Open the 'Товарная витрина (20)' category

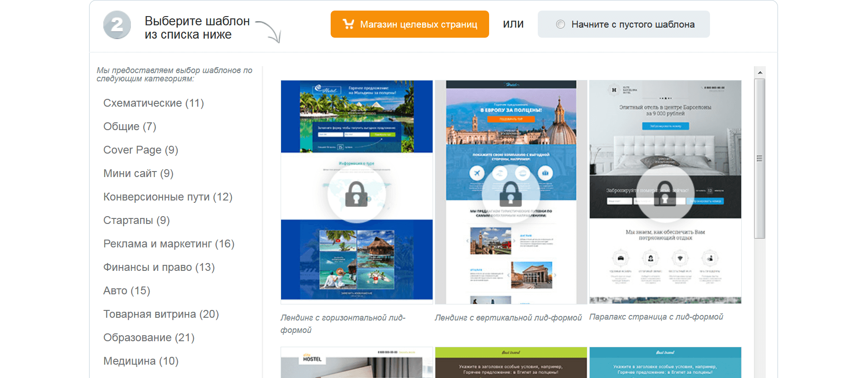(x=161, y=314)
